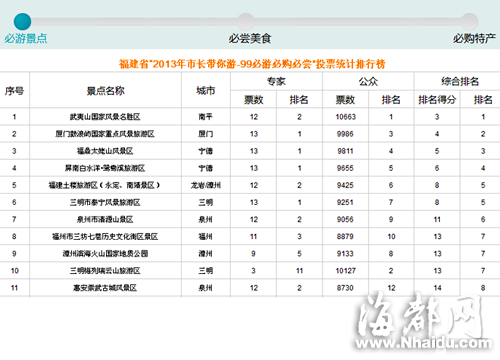Click serial number 11 in the 序号 column
This screenshot has height=360, width=500.
(x=14, y=288)
